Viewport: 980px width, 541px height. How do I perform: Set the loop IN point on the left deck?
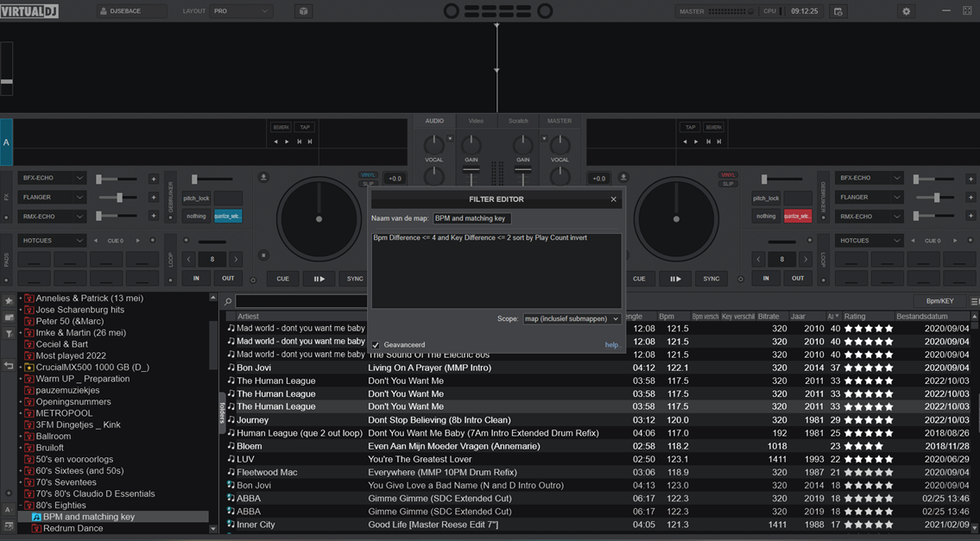tap(196, 278)
